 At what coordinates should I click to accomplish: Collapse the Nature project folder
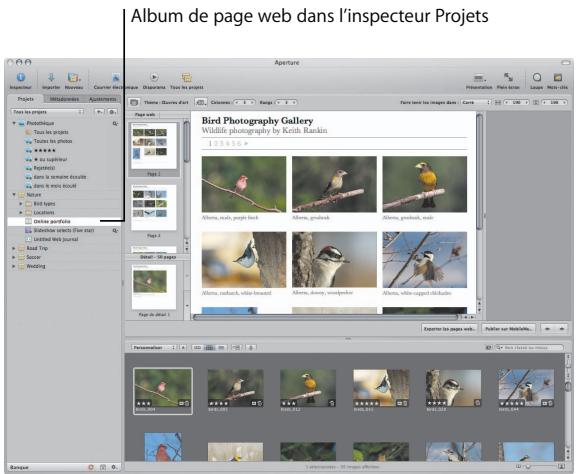[x=14, y=195]
